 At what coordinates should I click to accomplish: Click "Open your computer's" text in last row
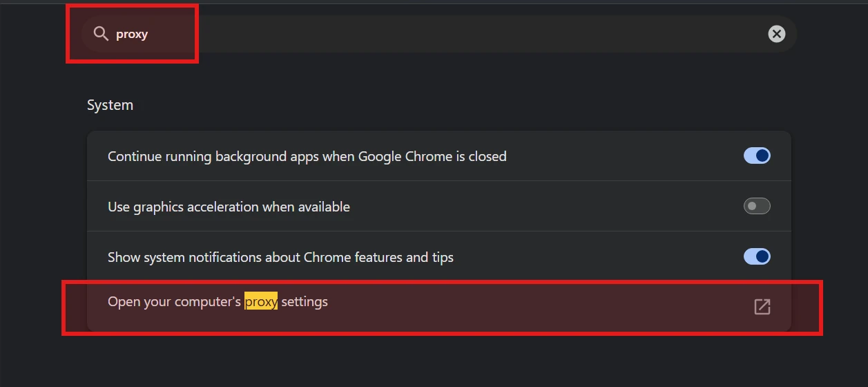(x=174, y=302)
